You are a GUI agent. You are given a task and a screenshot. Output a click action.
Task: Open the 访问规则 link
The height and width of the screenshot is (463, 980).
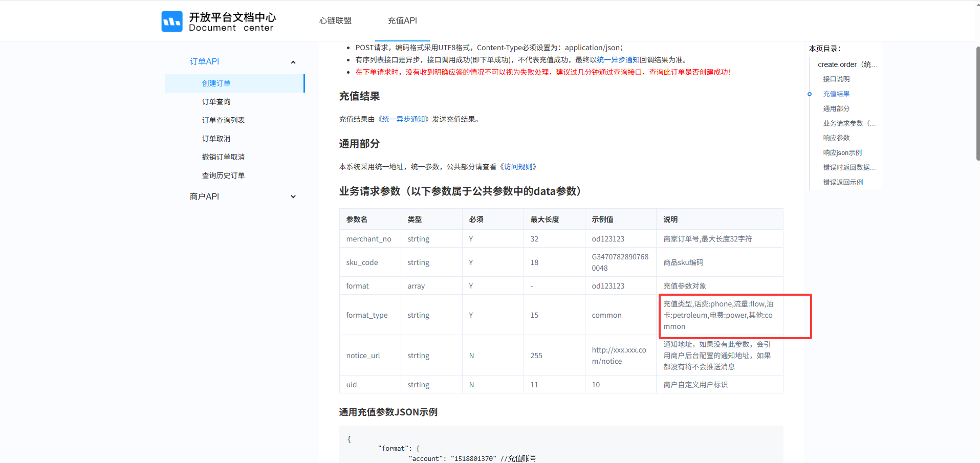pyautogui.click(x=520, y=167)
